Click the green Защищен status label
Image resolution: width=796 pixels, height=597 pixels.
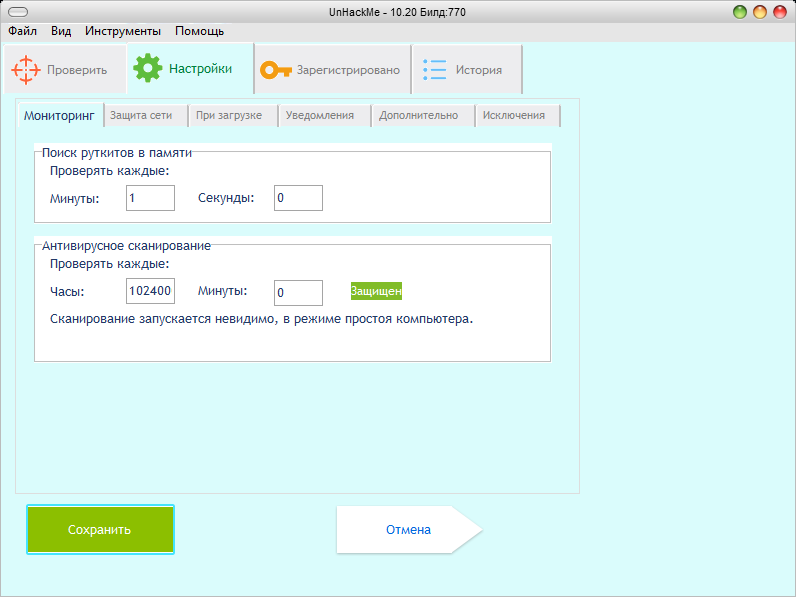click(x=376, y=291)
